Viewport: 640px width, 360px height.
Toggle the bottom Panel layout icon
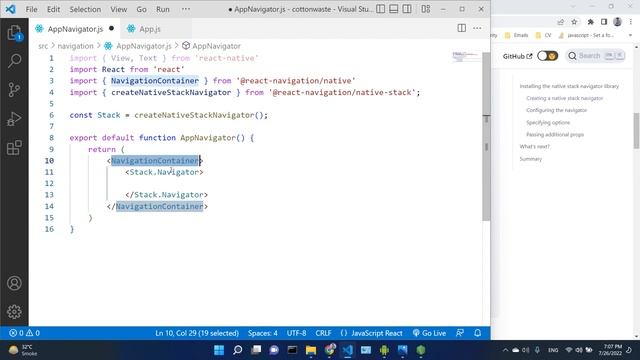click(393, 9)
